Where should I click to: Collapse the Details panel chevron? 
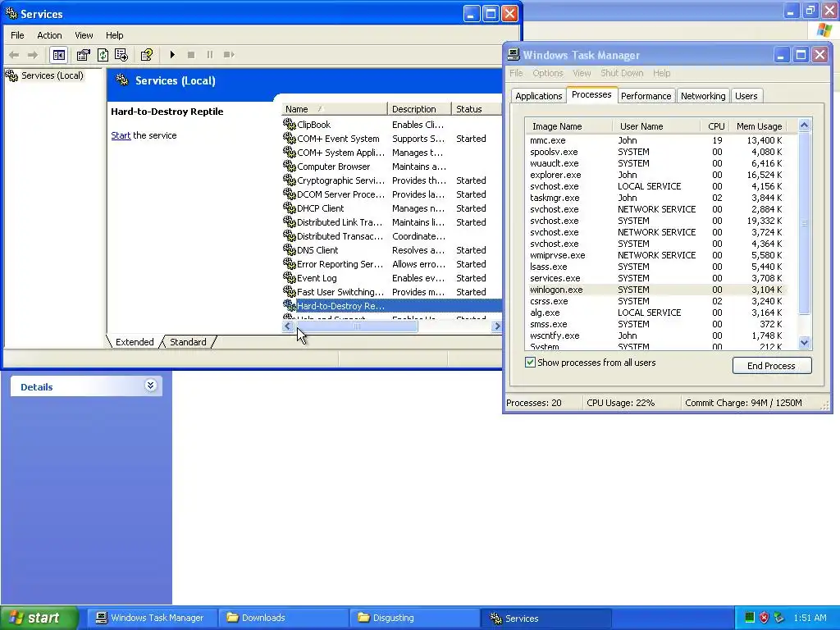click(x=151, y=386)
